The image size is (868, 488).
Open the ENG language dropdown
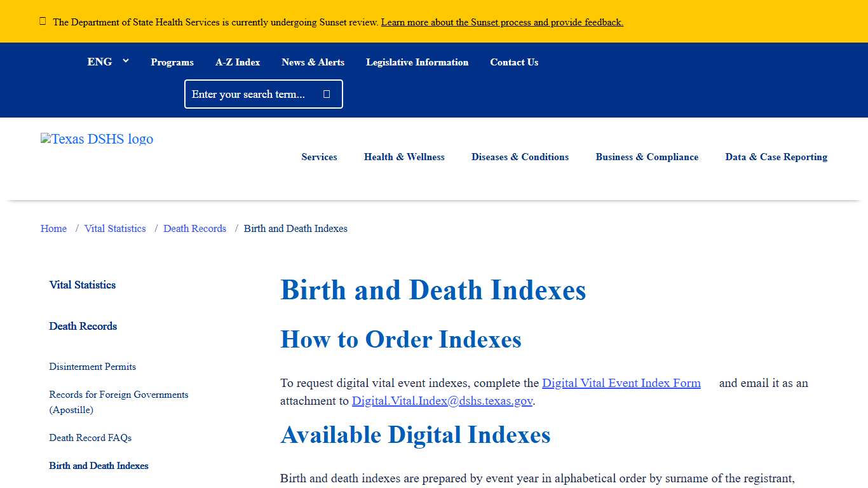click(x=107, y=62)
